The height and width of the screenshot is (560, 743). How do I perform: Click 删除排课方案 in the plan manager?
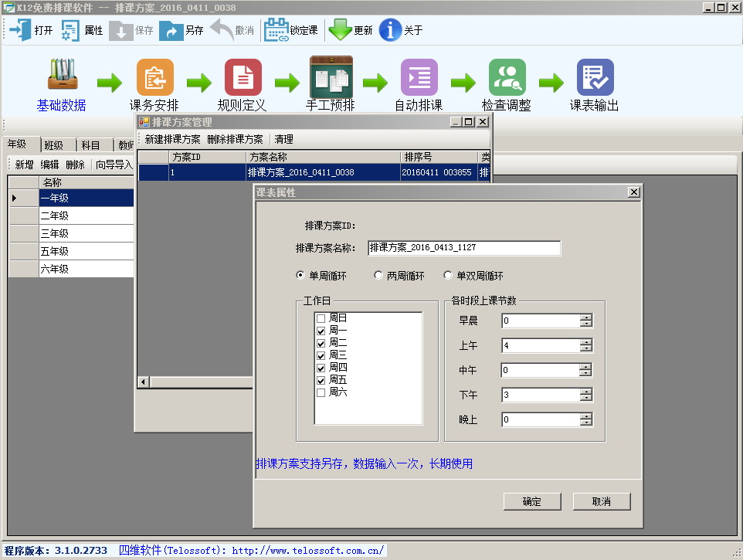pyautogui.click(x=235, y=139)
